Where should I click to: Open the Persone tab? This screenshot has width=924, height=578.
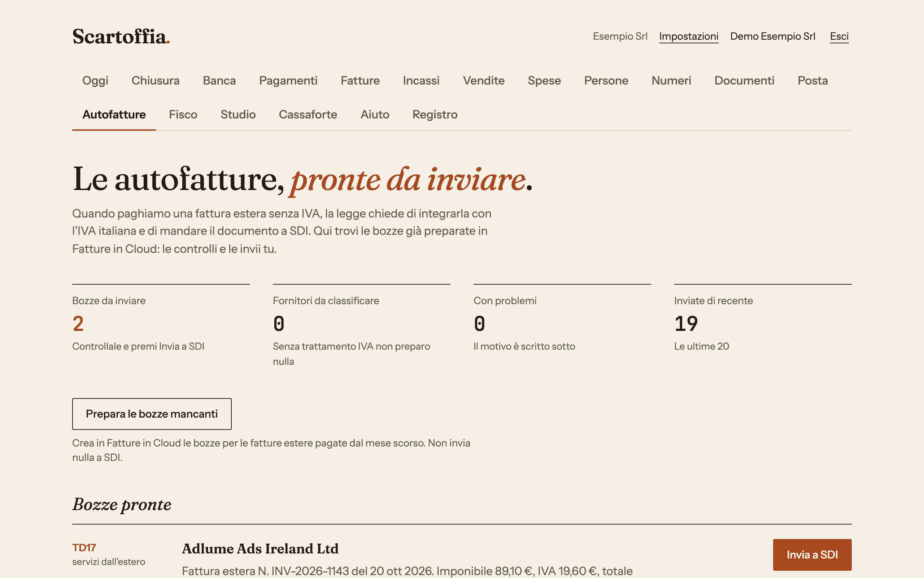[x=606, y=81]
